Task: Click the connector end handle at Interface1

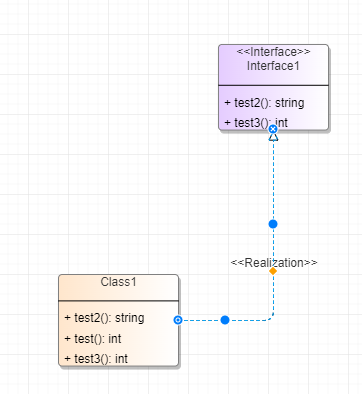Action: [273, 129]
